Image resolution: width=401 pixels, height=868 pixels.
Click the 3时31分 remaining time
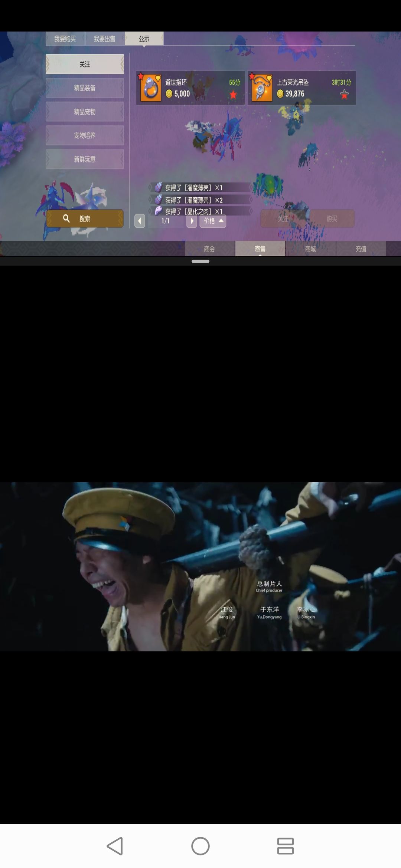point(342,82)
